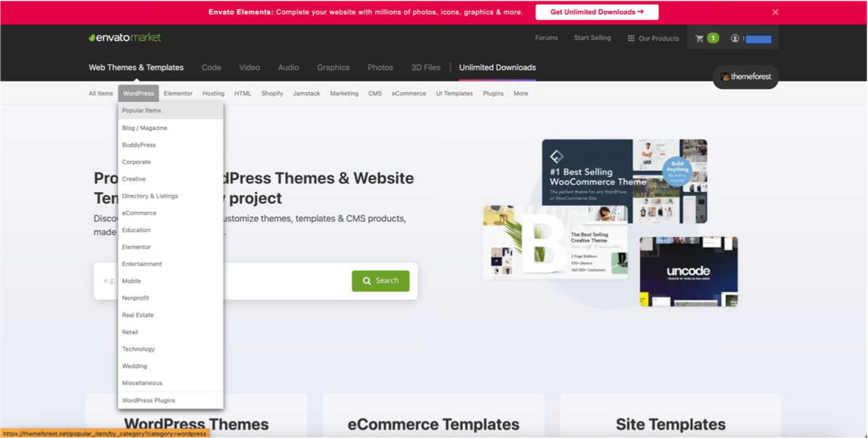The image size is (868, 438).
Task: Choose Wedding from the menu
Action: tap(171, 365)
